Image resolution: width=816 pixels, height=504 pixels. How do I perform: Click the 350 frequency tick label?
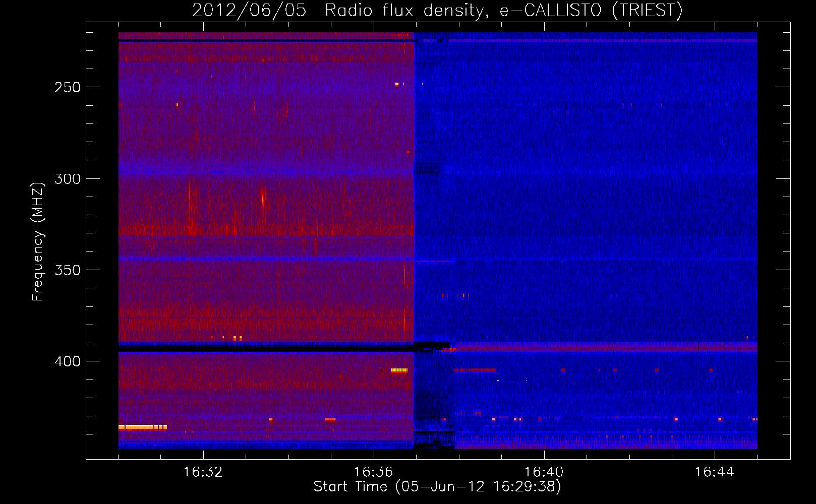click(x=68, y=270)
